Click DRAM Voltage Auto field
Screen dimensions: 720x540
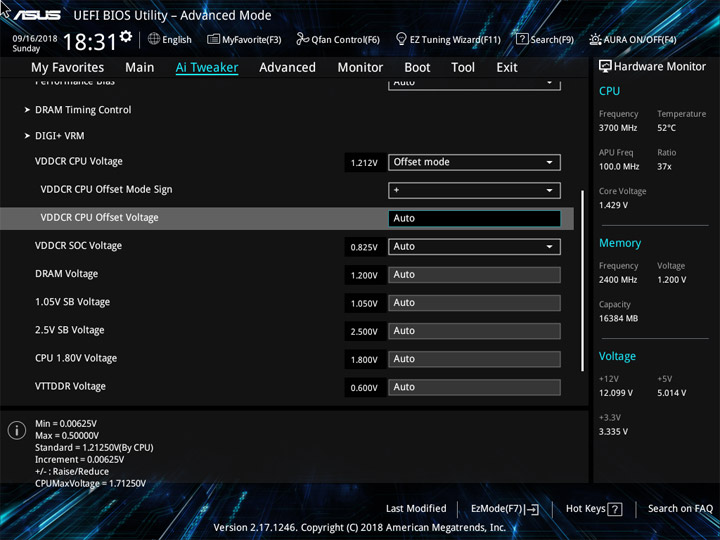(x=474, y=275)
